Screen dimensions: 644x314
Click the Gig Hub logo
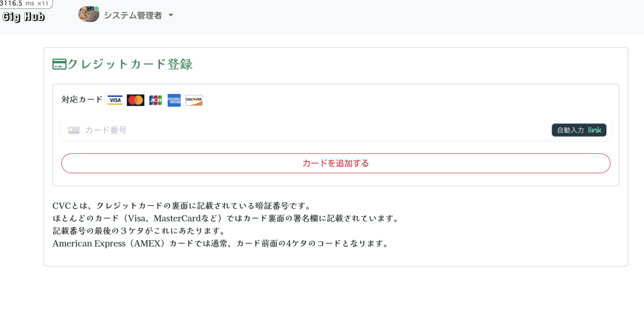click(x=23, y=16)
